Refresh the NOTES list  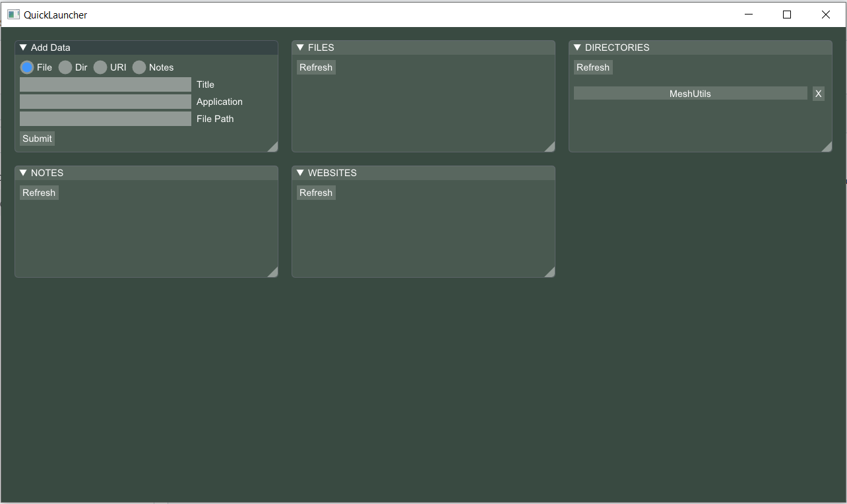(38, 192)
